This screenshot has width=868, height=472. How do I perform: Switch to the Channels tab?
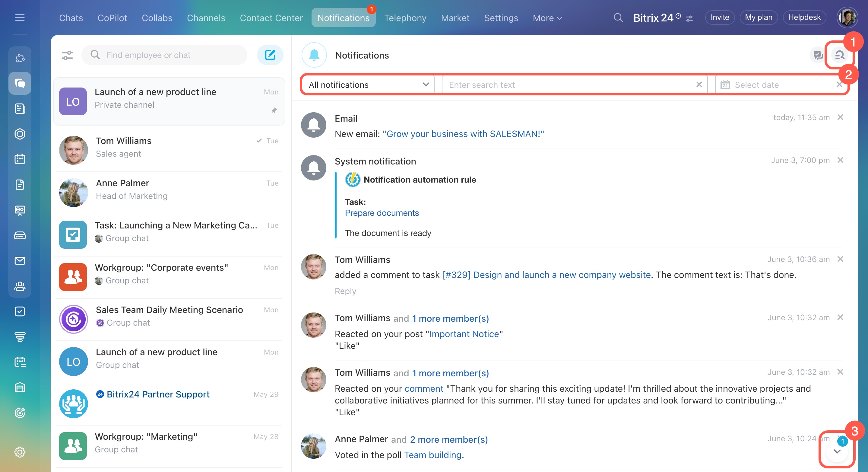pyautogui.click(x=206, y=18)
